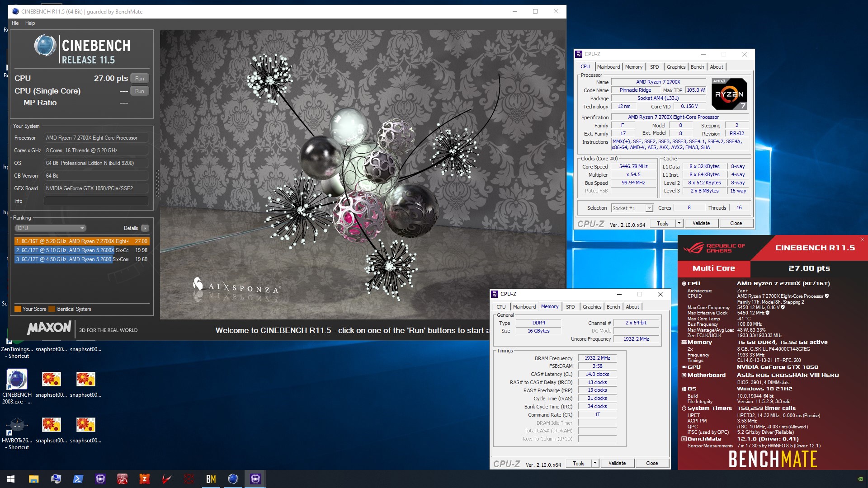This screenshot has width=868, height=488.
Task: Click the GFX Board value NVIDIA GeForce GTX 1050
Action: click(x=96, y=188)
